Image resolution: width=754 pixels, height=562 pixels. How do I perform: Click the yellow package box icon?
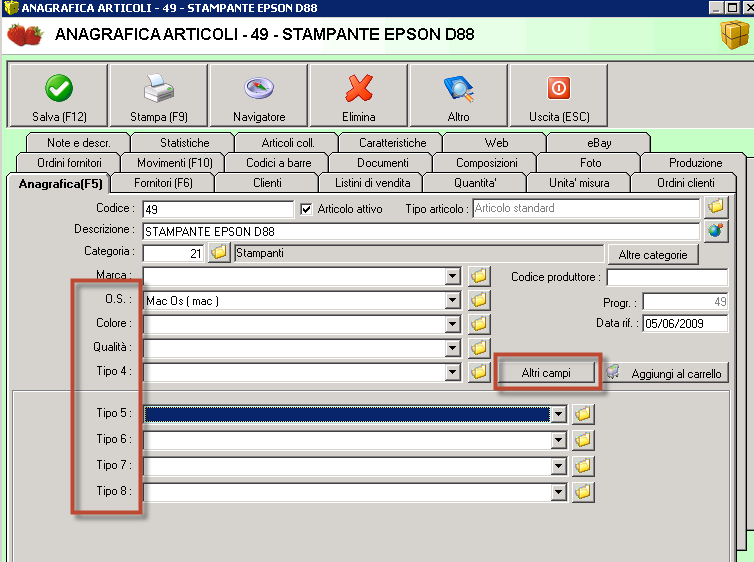735,35
